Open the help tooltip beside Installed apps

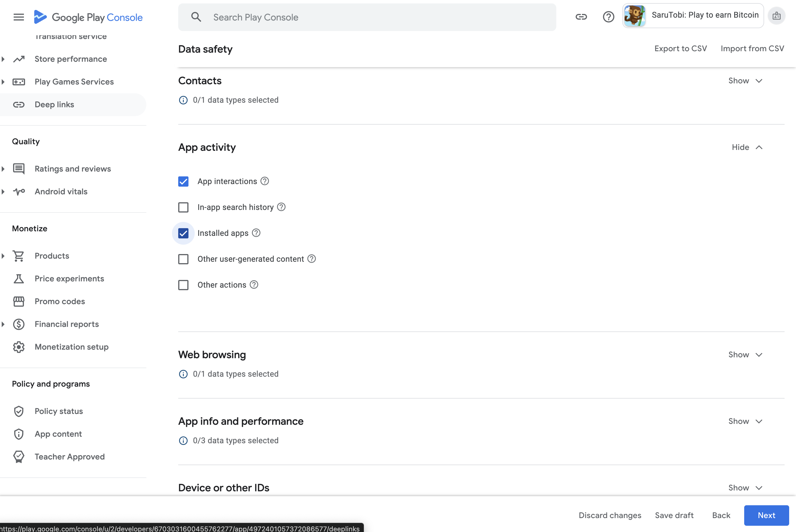(256, 233)
